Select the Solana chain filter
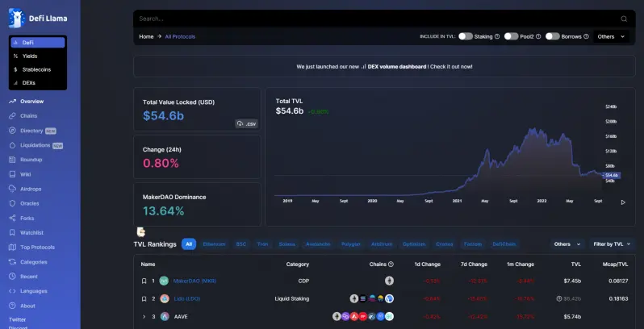This screenshot has width=644, height=329. coord(287,244)
